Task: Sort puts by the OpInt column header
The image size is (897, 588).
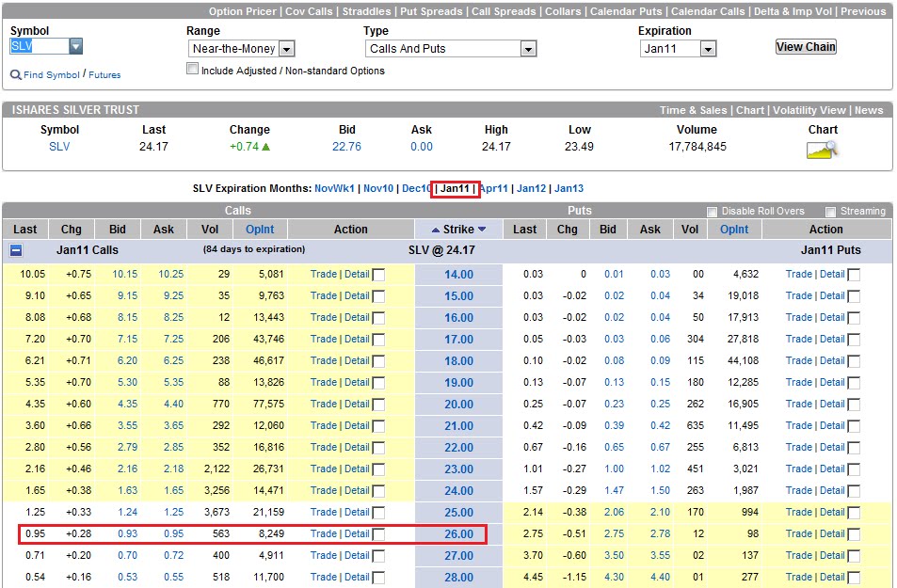Action: coord(734,230)
